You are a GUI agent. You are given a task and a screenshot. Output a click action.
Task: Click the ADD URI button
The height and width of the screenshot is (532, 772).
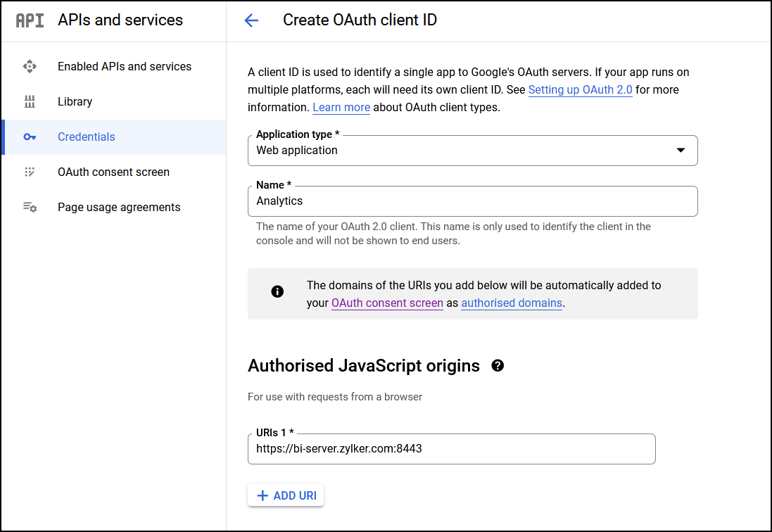pyautogui.click(x=286, y=495)
